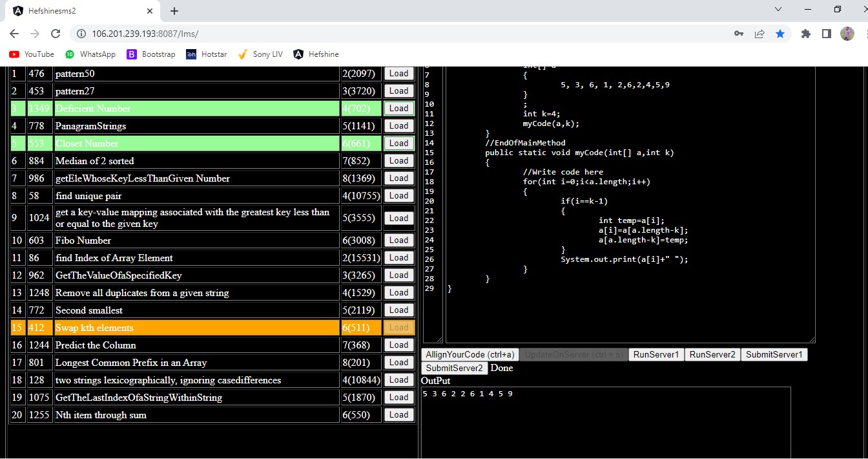Image resolution: width=868 pixels, height=459 pixels.
Task: Click the browser back arrow
Action: 14,34
